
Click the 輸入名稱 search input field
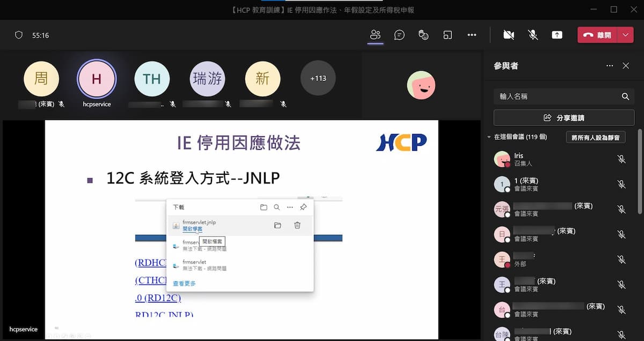[x=555, y=97]
